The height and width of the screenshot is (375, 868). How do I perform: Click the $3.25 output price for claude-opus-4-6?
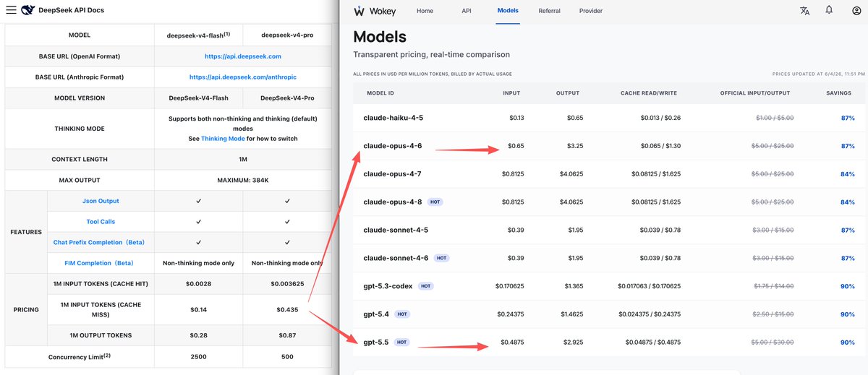(x=575, y=146)
